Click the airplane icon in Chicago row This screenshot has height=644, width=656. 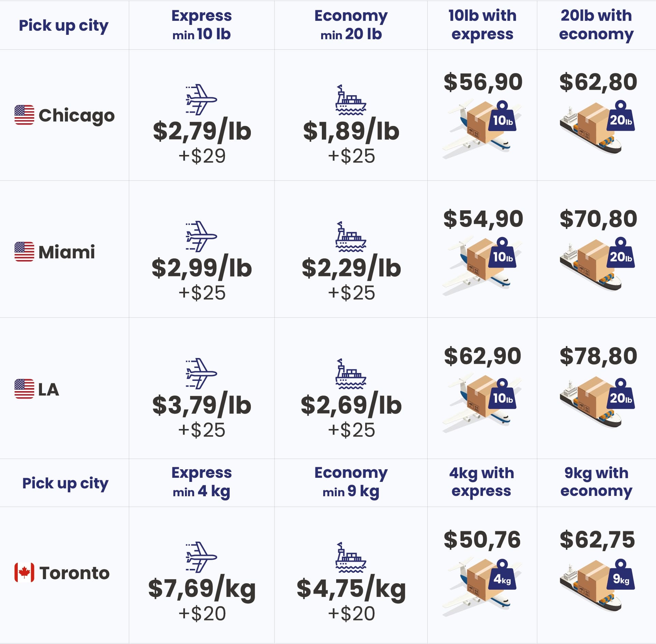(201, 100)
